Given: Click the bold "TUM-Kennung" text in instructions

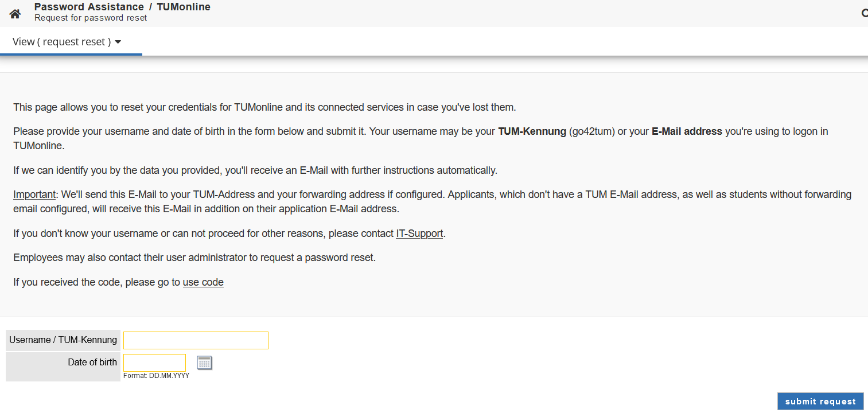Looking at the screenshot, I should coord(532,131).
